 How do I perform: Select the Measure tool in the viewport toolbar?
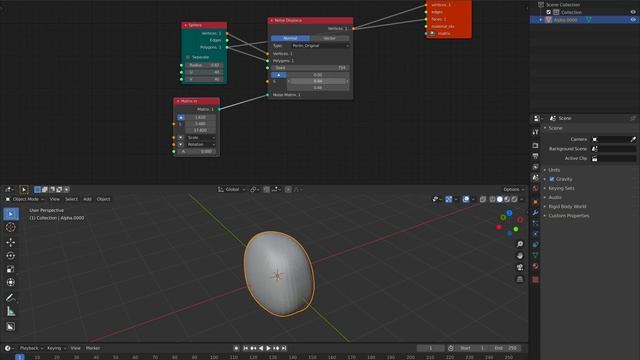tap(11, 311)
